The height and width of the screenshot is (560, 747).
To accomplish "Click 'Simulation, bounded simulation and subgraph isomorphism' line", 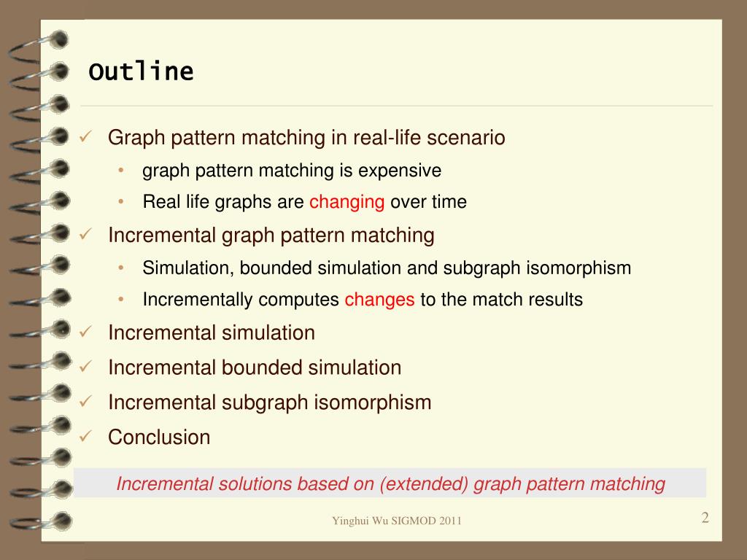I will (387, 268).
